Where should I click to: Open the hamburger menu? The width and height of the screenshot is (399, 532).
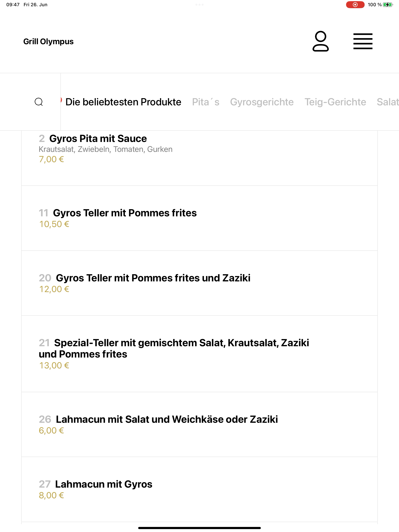coord(363,41)
